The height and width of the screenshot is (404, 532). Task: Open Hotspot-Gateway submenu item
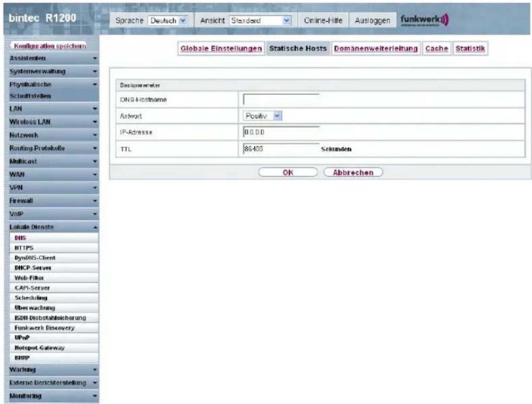(x=55, y=348)
